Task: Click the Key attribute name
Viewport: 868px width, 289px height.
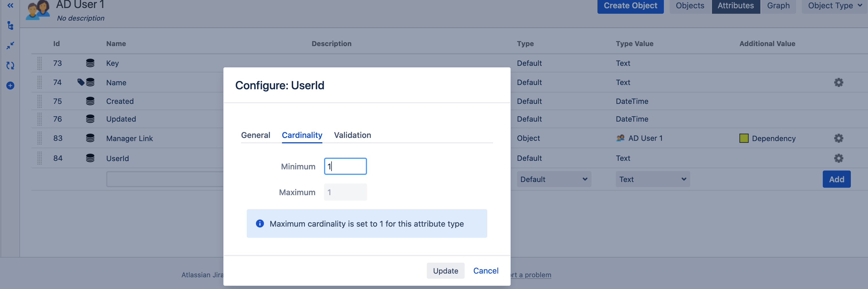Action: (x=113, y=63)
